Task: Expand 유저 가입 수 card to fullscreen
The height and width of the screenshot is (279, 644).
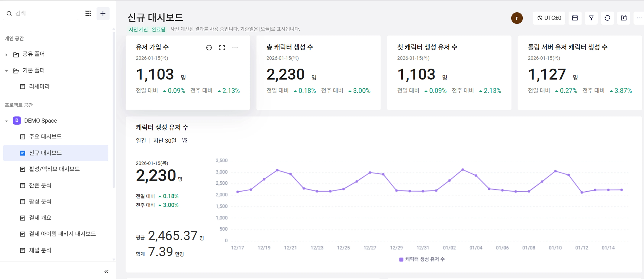Action: click(x=222, y=47)
